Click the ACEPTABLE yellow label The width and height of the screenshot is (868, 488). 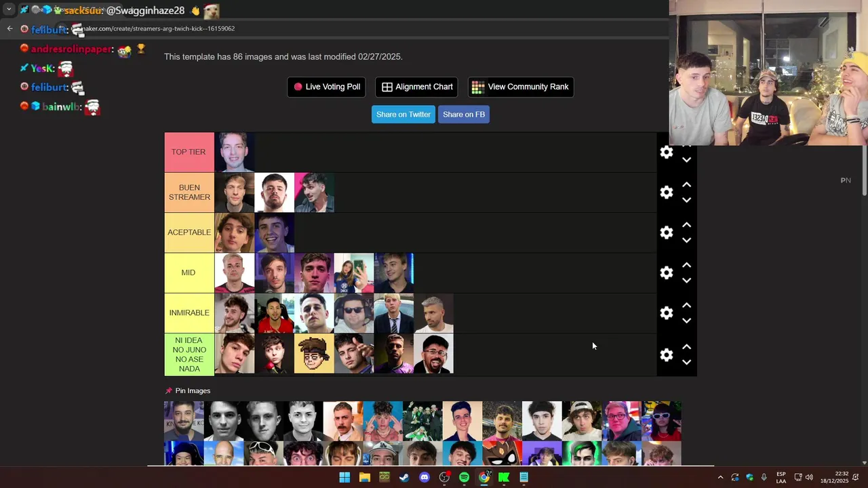click(189, 232)
